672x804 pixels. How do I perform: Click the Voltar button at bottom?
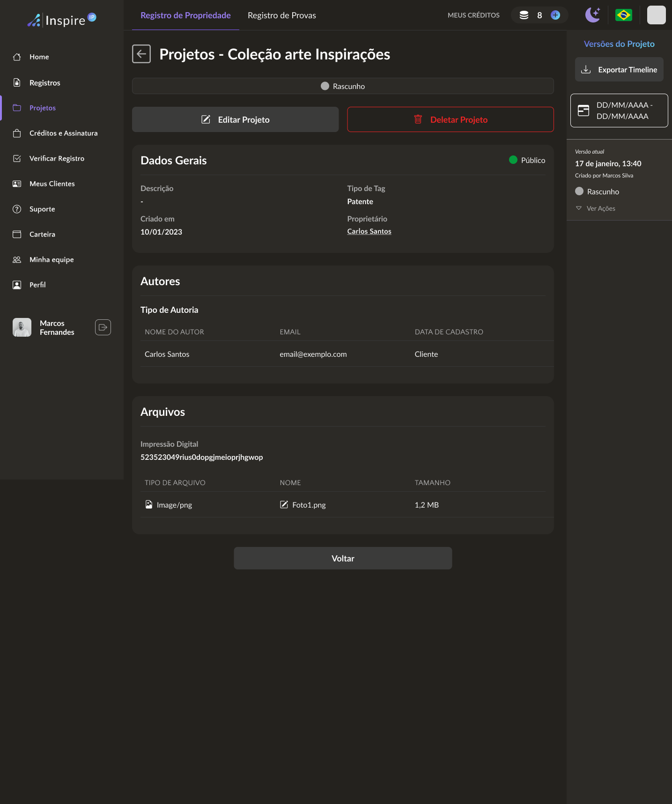pos(343,558)
